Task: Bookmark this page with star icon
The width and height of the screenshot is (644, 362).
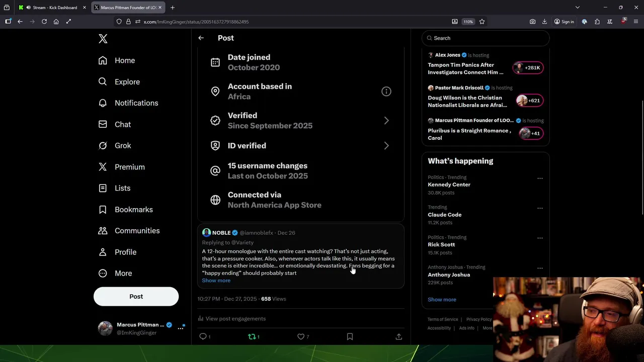Action: tap(482, 22)
